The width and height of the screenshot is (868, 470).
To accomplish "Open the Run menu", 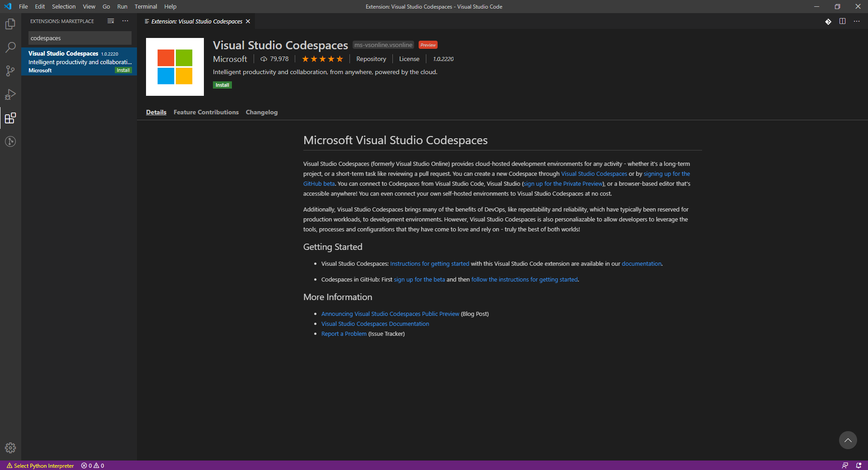I will [122, 6].
